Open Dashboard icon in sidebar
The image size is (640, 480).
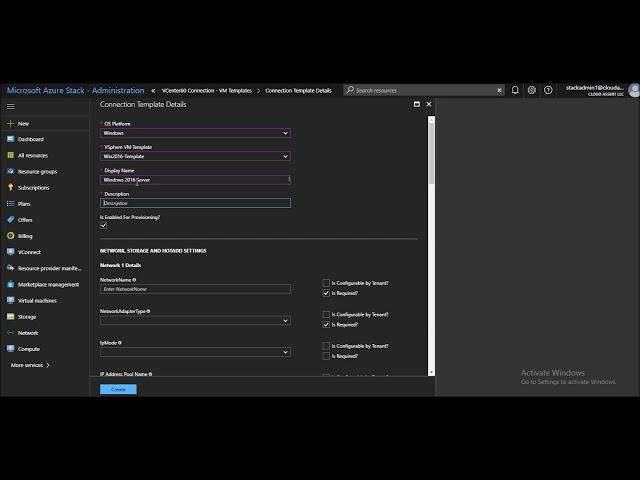[x=11, y=139]
